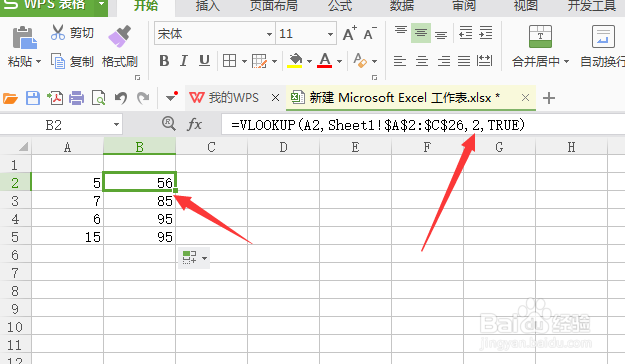Open the 公式 ribbon tab
The image size is (625, 364).
(x=340, y=6)
